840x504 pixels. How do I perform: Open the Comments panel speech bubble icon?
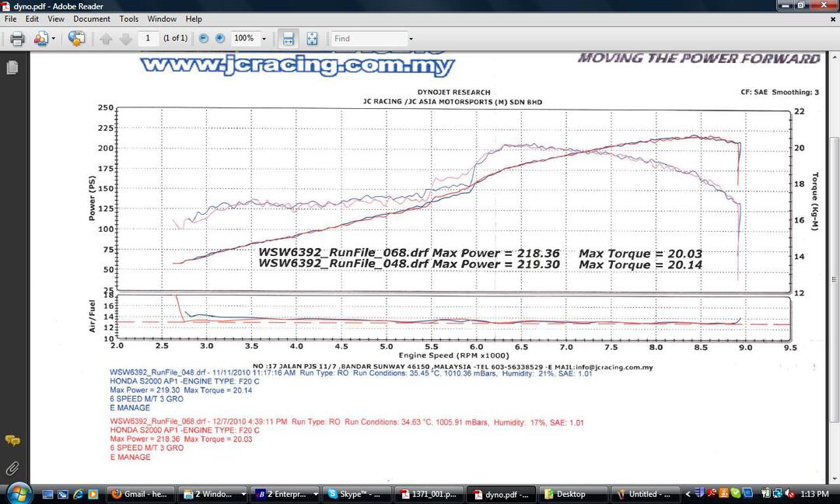coord(12,440)
